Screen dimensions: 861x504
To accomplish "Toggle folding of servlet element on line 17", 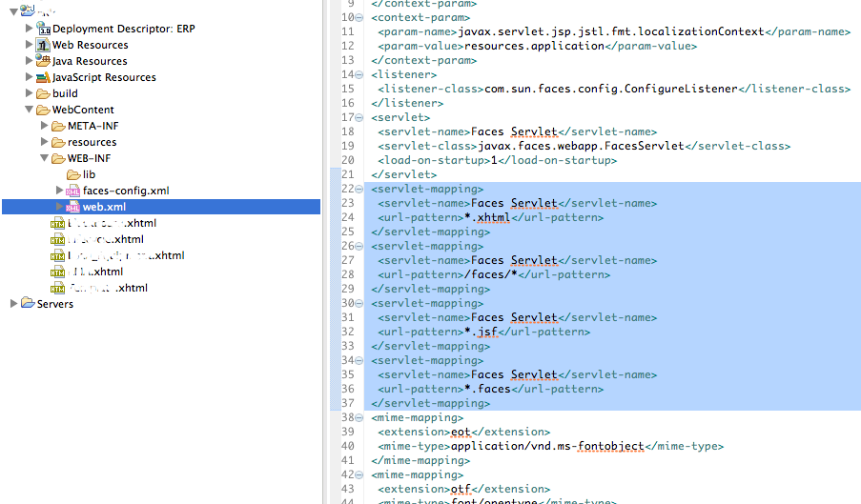I will tap(359, 117).
